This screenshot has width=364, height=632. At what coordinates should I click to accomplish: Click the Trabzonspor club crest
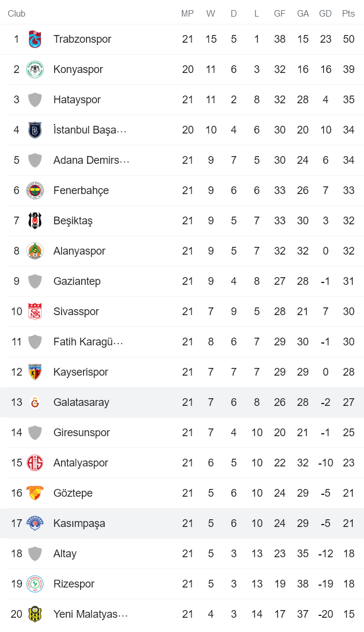point(36,39)
